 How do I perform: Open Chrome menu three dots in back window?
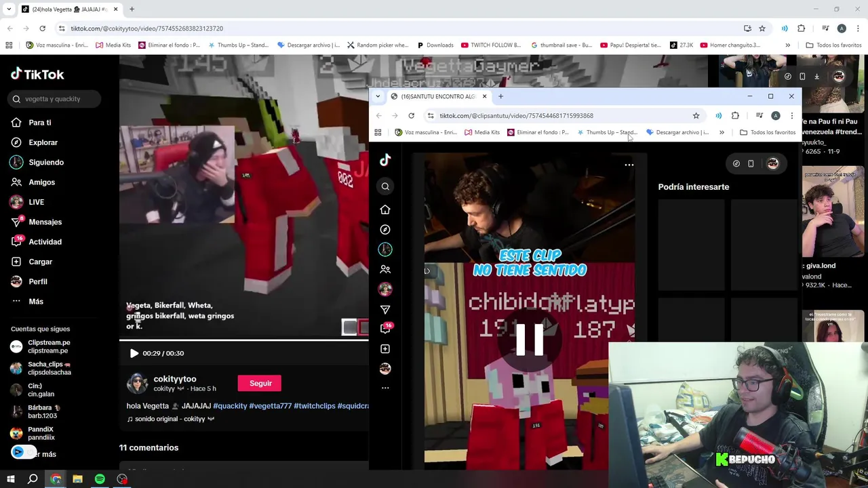pyautogui.click(x=858, y=28)
